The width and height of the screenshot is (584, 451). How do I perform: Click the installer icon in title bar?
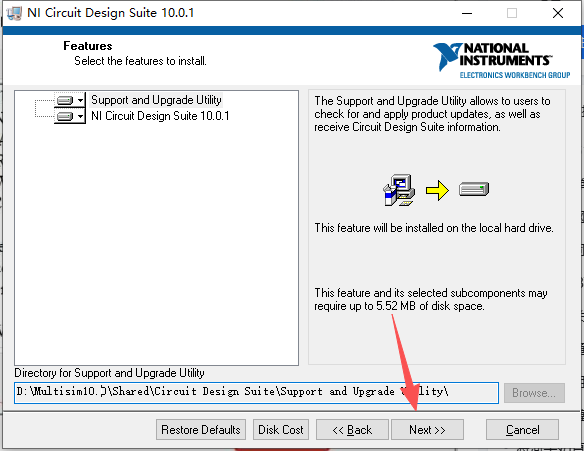(x=14, y=13)
